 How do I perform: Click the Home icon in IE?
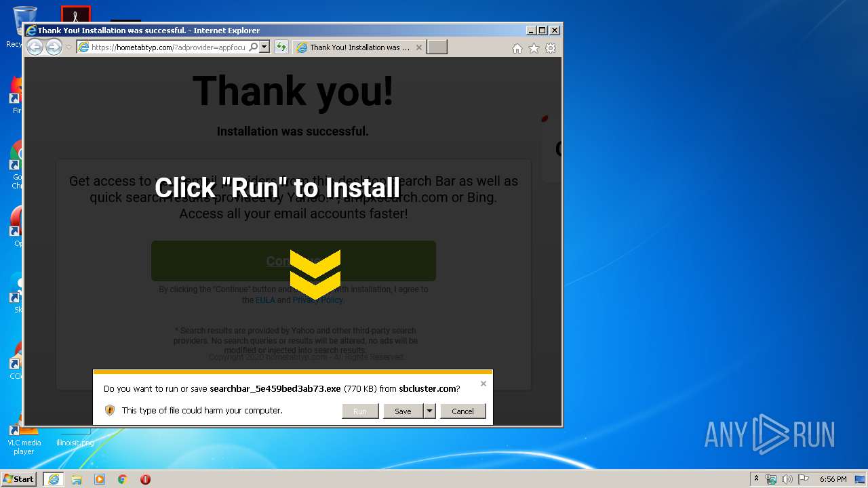[517, 48]
